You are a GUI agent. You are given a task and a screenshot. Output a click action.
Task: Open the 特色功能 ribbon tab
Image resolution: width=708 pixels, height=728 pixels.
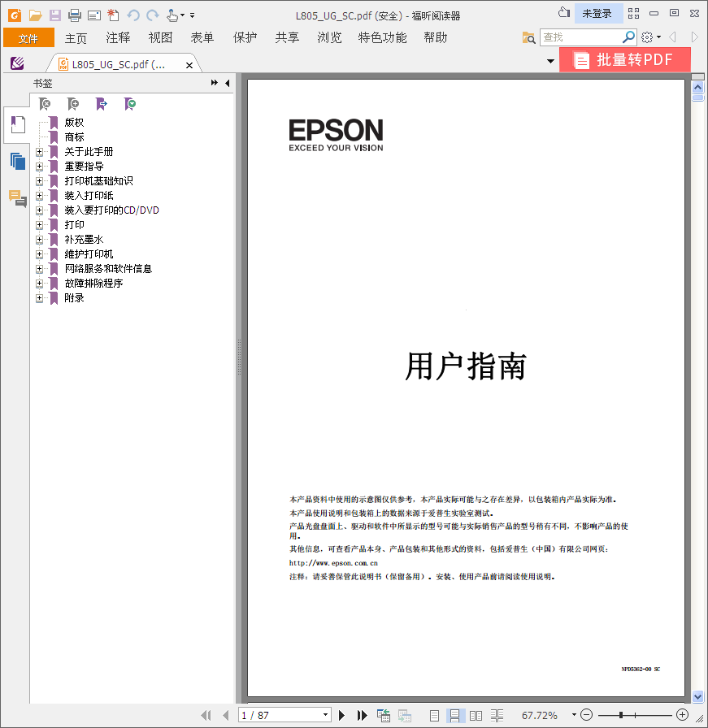click(382, 37)
